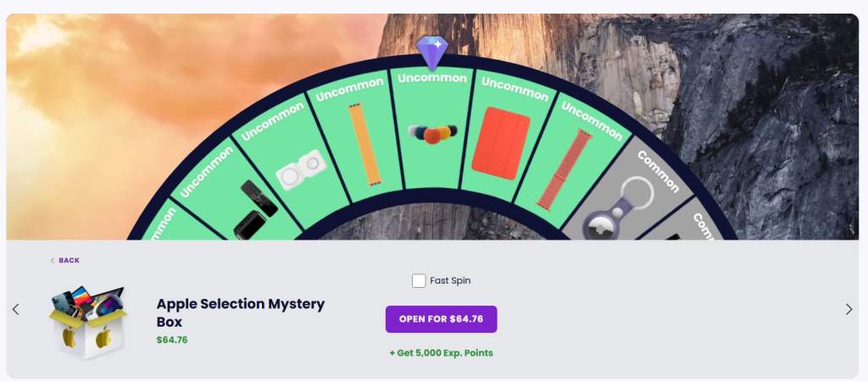
Task: Click the Back link chevron
Action: 52,261
